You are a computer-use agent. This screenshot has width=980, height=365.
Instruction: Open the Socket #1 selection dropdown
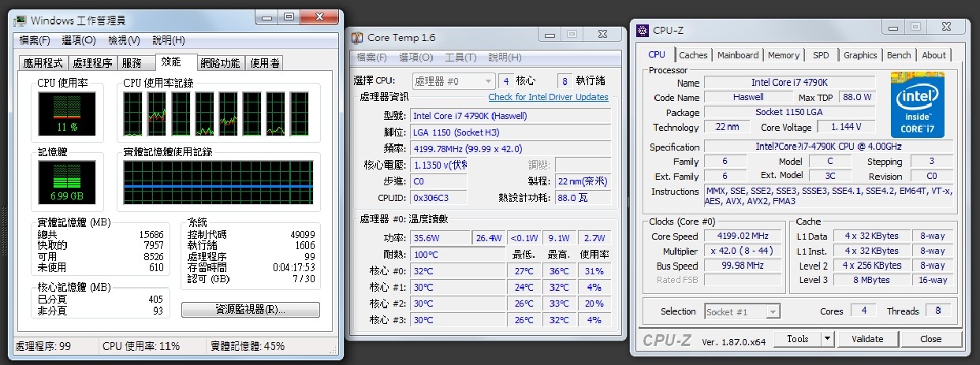point(742,311)
